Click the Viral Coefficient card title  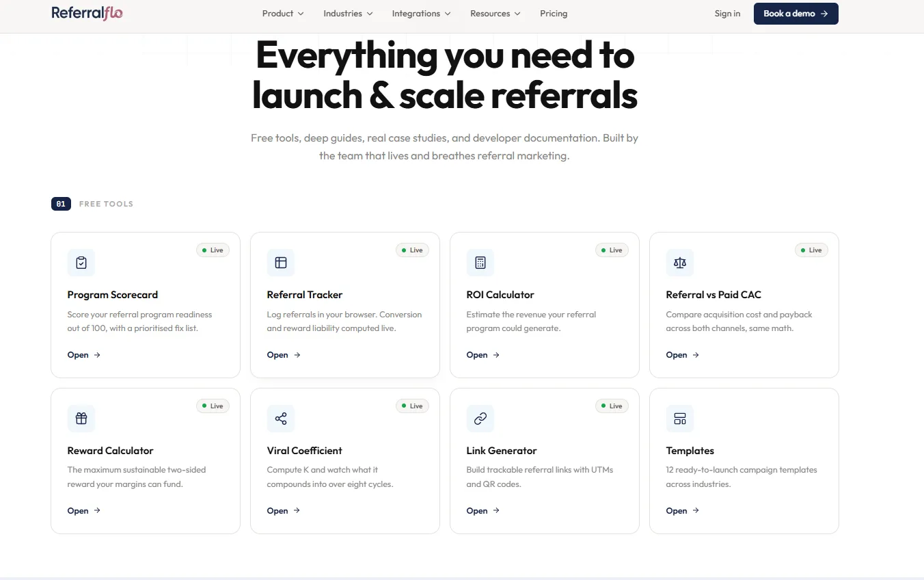pos(305,451)
